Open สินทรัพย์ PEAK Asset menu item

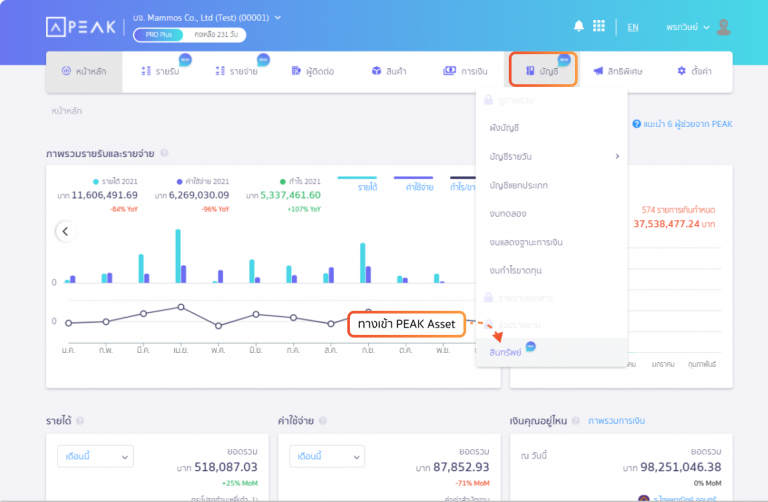[x=552, y=352]
